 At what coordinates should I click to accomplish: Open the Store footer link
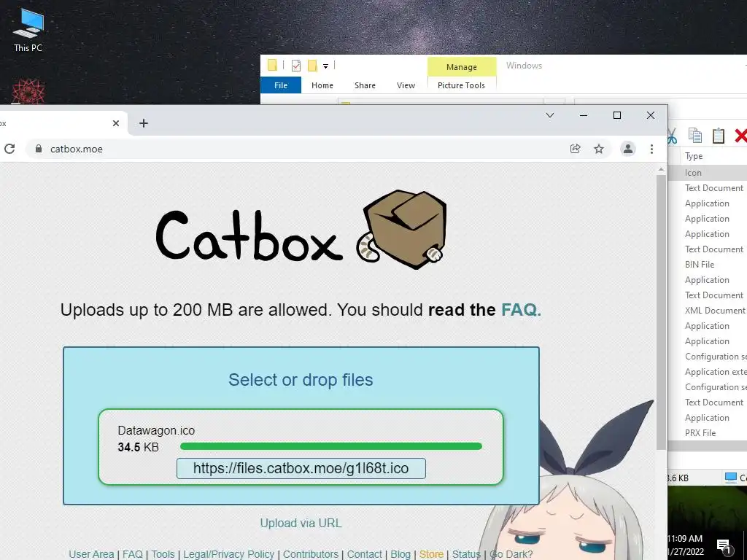coord(431,554)
